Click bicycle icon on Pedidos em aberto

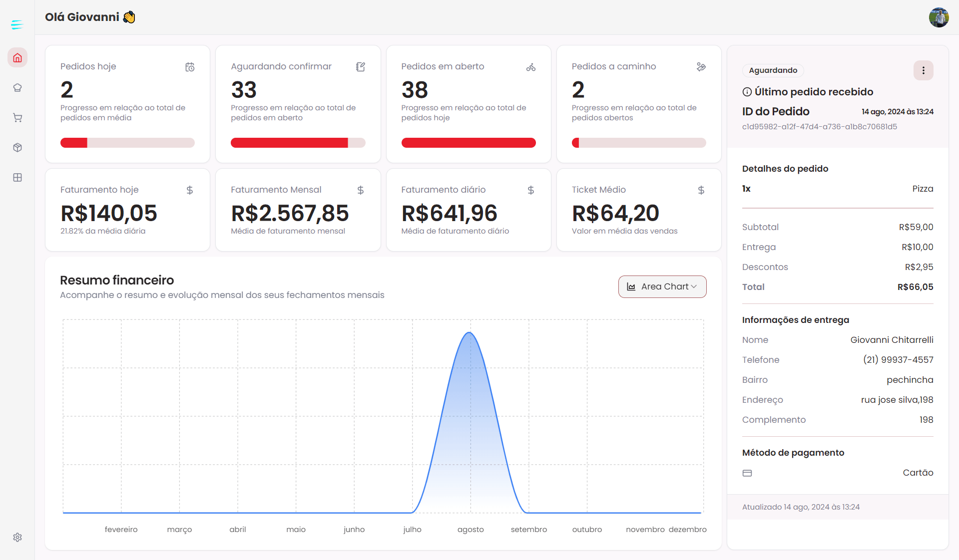coord(531,67)
